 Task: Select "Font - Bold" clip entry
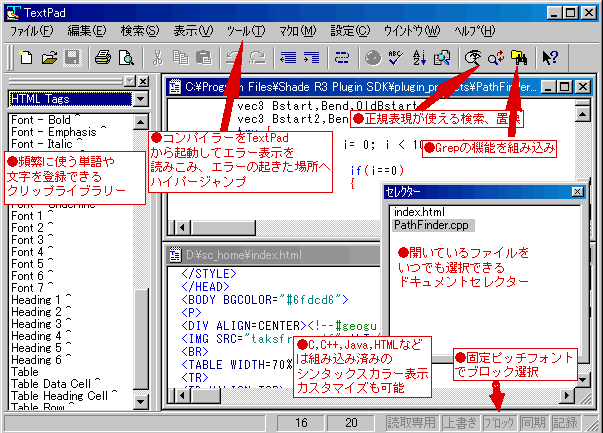pos(46,120)
